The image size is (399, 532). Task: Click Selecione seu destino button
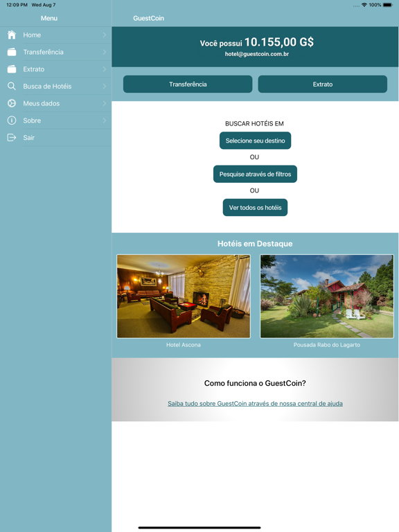click(x=255, y=141)
